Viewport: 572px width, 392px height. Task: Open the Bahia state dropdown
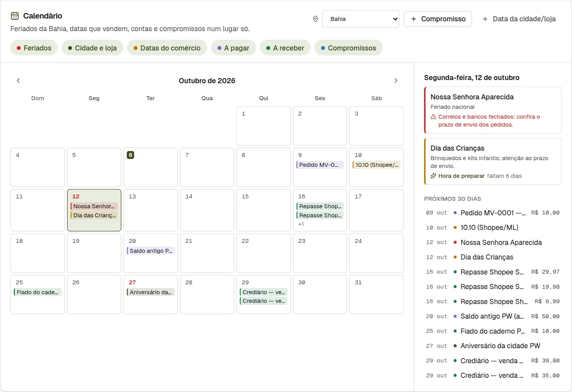pos(361,19)
